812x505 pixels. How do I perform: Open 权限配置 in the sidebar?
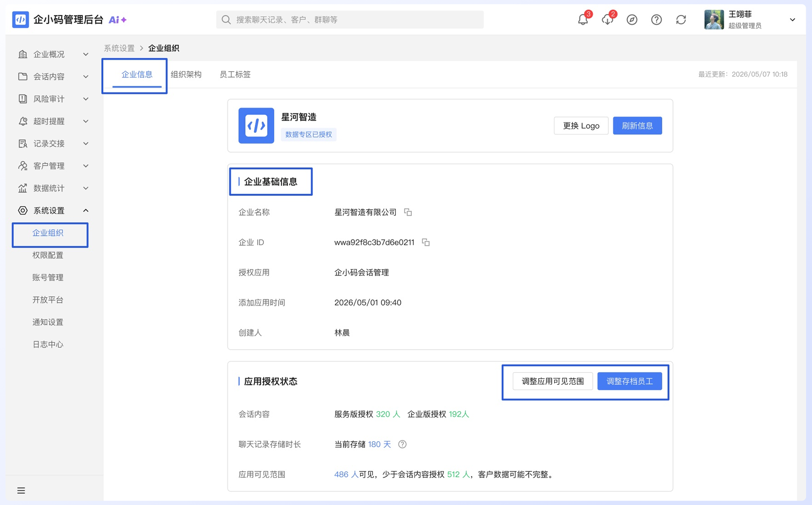click(48, 255)
